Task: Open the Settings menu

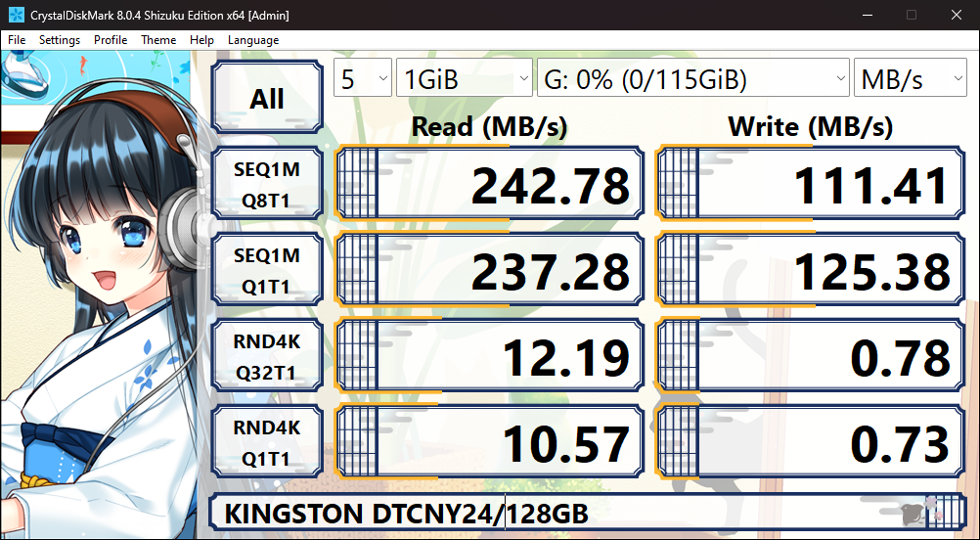Action: tap(60, 40)
